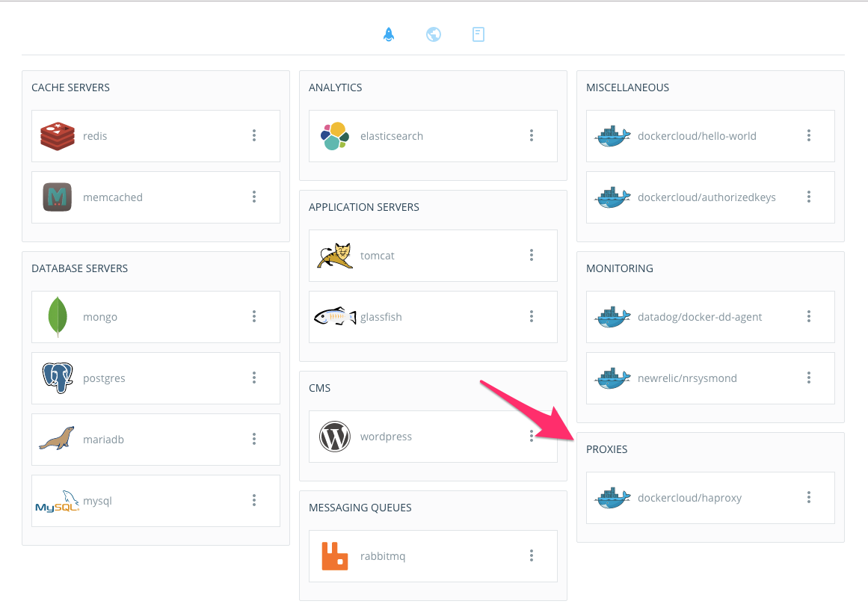Click the redis logo icon
Screen dimensions: 868x610
[x=58, y=136]
